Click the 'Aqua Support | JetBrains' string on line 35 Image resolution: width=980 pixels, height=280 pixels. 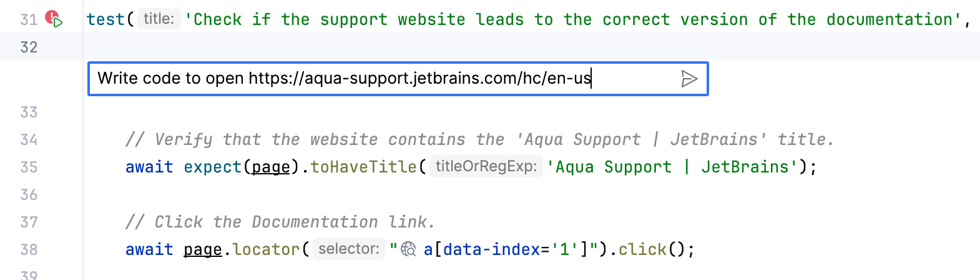[x=672, y=167]
